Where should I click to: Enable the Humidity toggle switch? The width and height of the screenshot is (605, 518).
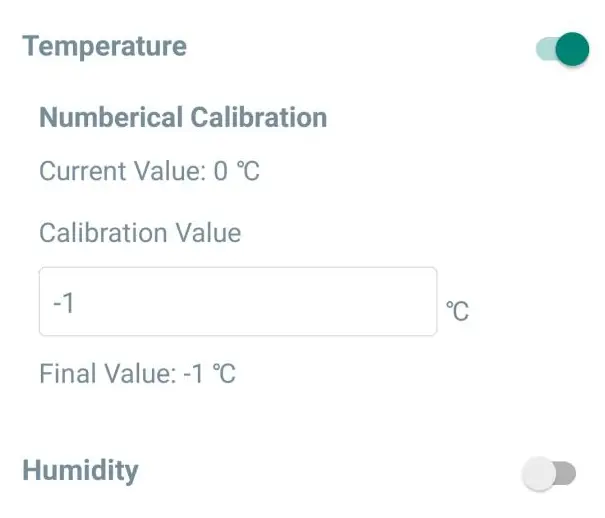pyautogui.click(x=550, y=473)
